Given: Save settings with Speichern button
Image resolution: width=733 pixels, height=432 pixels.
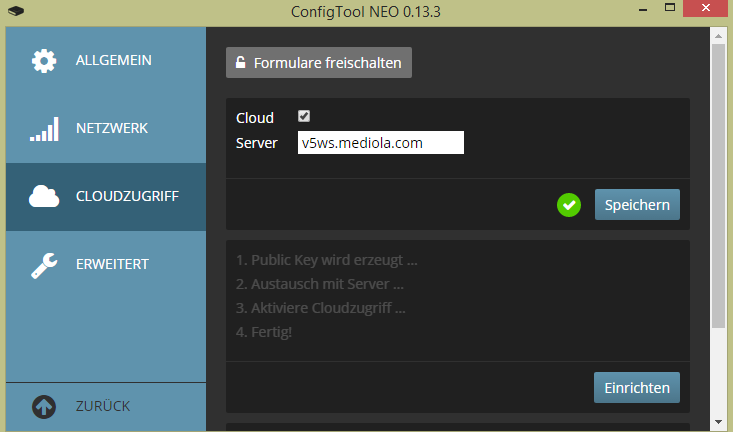Looking at the screenshot, I should [x=637, y=205].
